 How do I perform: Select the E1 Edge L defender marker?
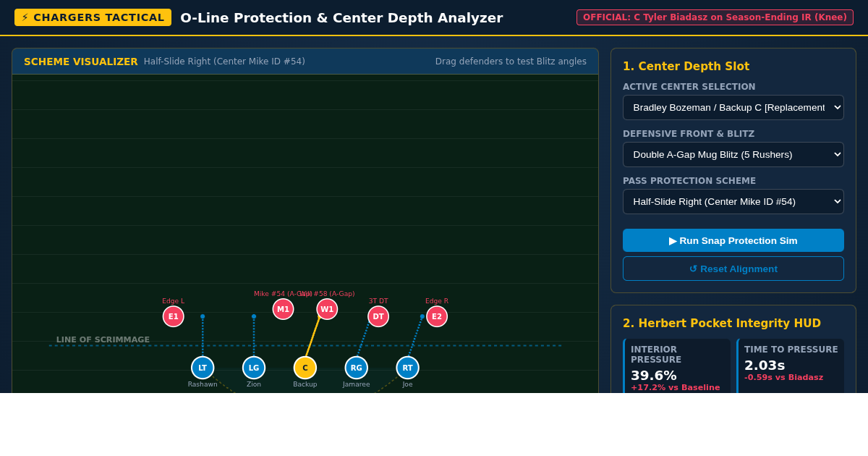(x=174, y=316)
